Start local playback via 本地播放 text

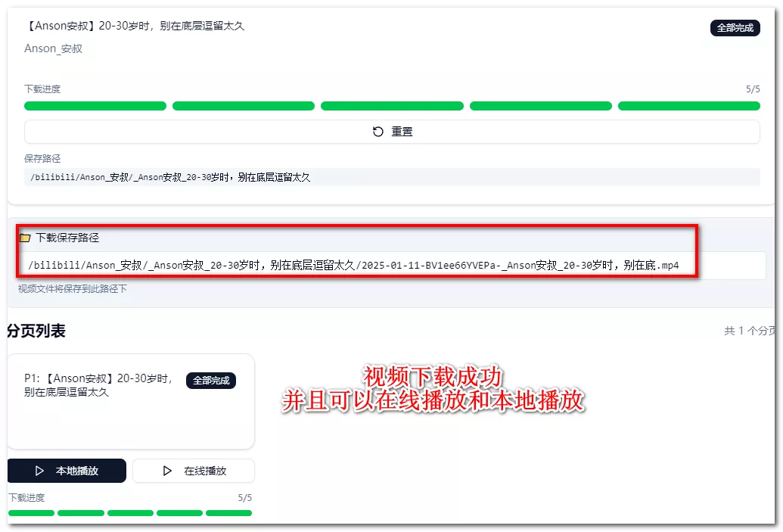point(77,471)
